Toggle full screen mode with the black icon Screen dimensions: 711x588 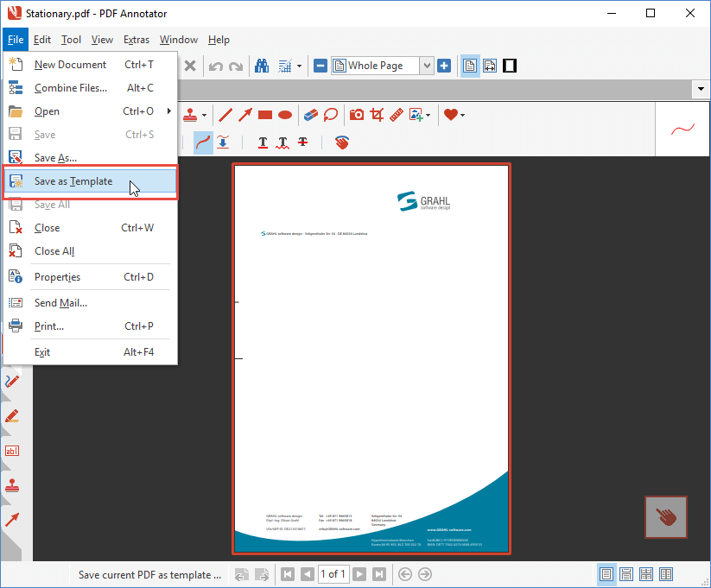click(x=509, y=66)
